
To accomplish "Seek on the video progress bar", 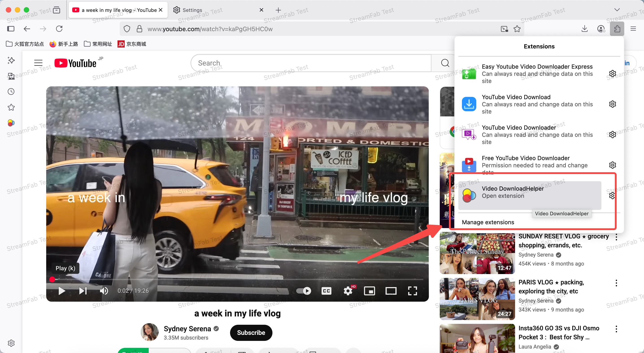I will click(237, 279).
